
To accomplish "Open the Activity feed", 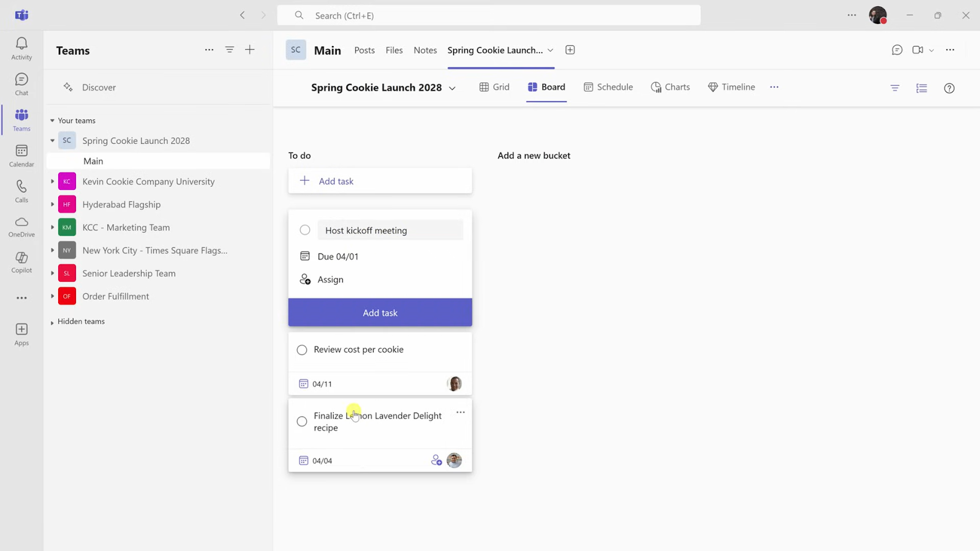I will coord(21,48).
